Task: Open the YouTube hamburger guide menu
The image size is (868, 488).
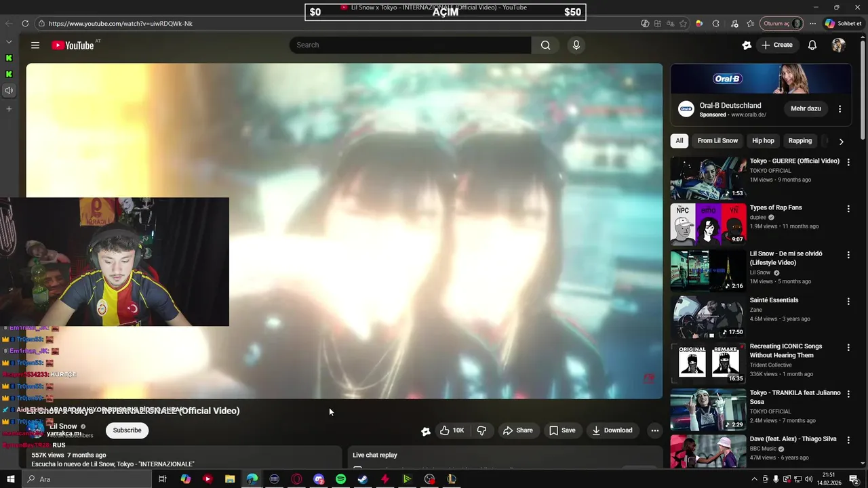Action: point(35,45)
